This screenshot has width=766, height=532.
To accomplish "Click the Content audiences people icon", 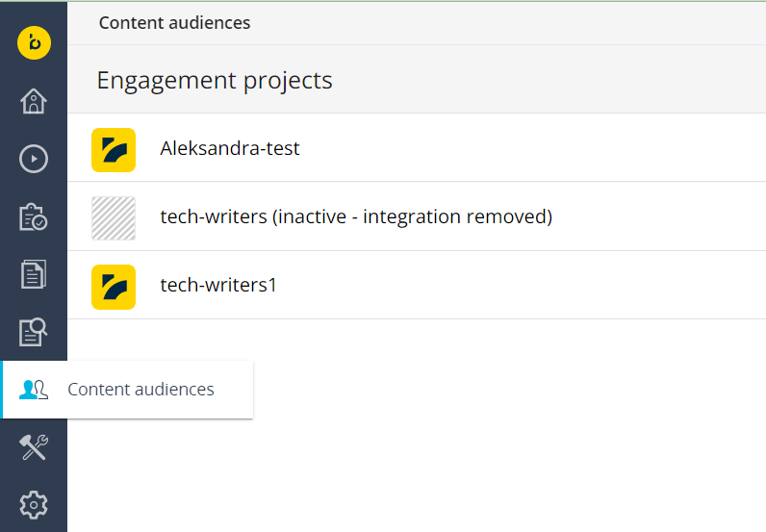I will point(34,390).
